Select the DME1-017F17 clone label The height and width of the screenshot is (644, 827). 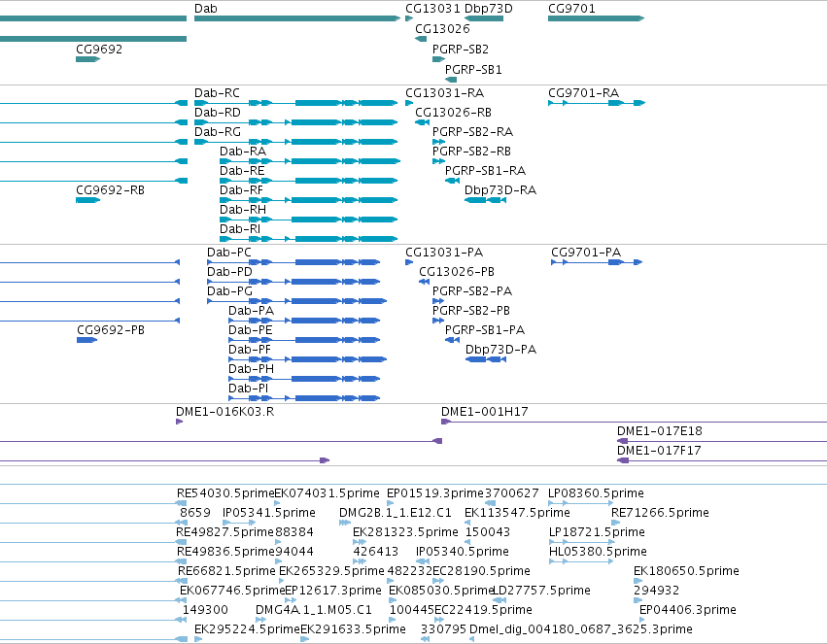tap(659, 451)
